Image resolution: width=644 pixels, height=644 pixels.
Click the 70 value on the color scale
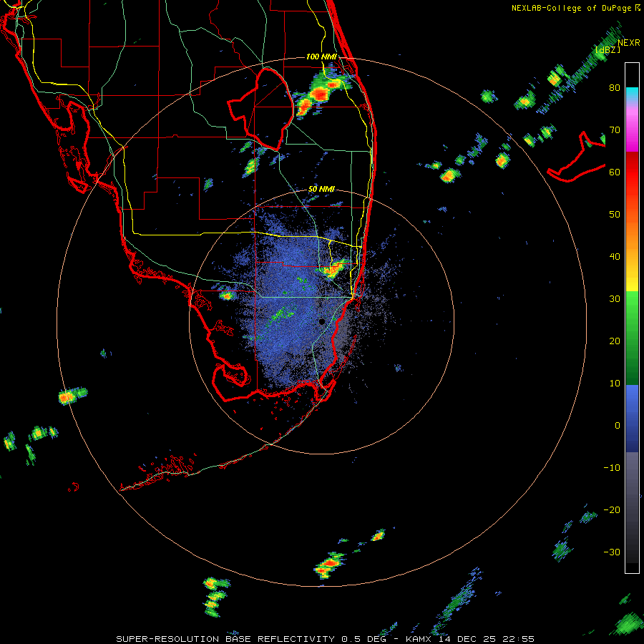[615, 130]
